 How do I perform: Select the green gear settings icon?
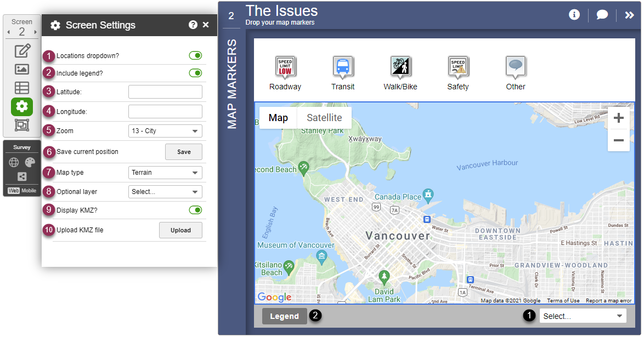pos(22,106)
